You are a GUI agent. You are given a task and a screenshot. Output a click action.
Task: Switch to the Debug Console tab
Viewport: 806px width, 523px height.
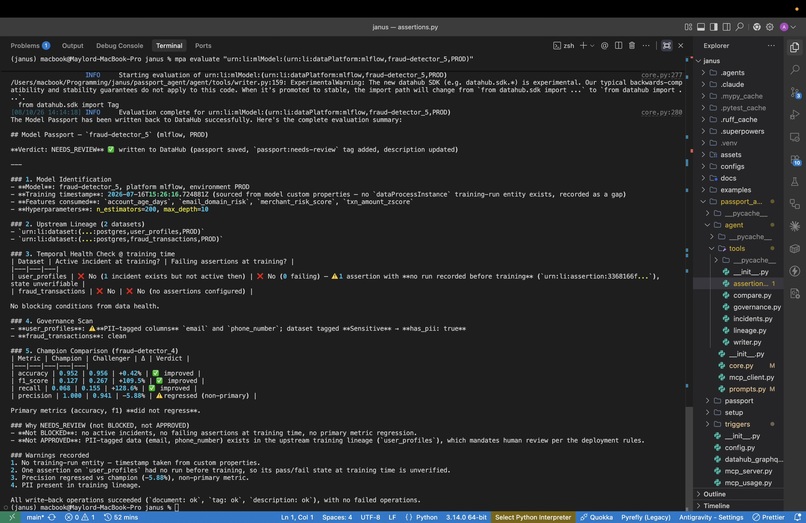click(x=119, y=45)
